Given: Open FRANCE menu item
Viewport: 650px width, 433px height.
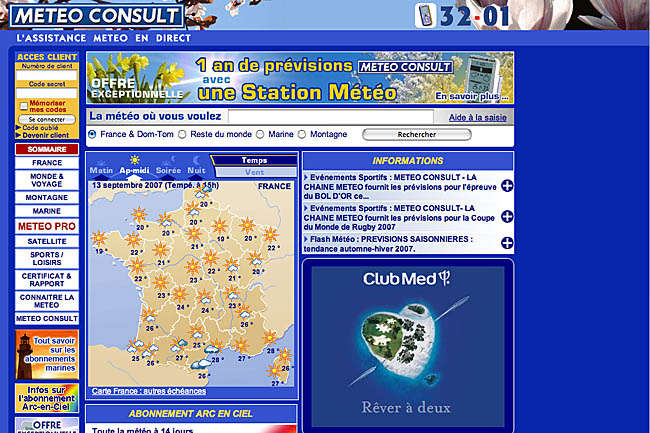Looking at the screenshot, I should point(47,163).
